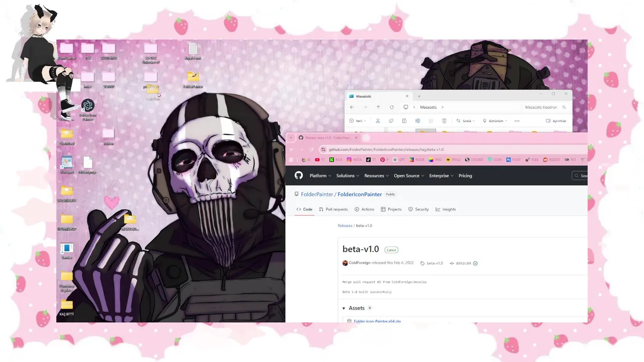Click Delete trash icon in File Explorer
The image size is (644, 362).
point(444,121)
